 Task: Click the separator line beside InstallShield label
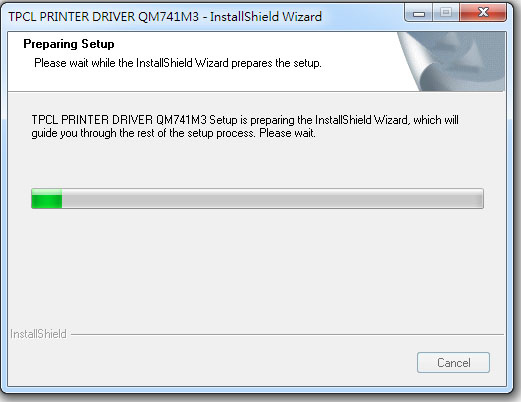point(287,334)
